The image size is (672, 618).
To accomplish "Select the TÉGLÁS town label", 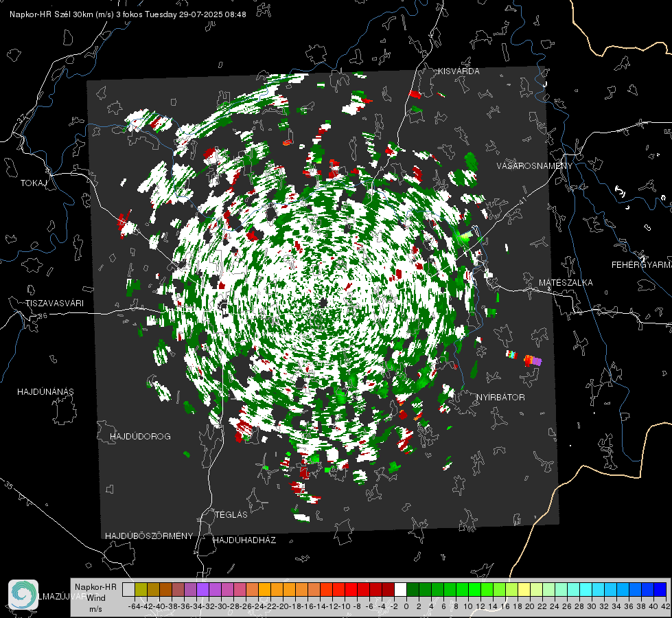I will pyautogui.click(x=231, y=514).
